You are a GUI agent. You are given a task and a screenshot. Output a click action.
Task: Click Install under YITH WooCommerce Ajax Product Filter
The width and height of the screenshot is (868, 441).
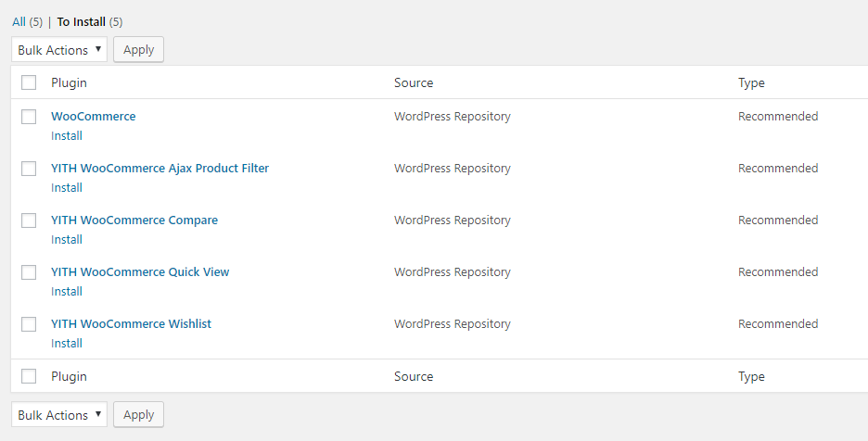tap(67, 187)
